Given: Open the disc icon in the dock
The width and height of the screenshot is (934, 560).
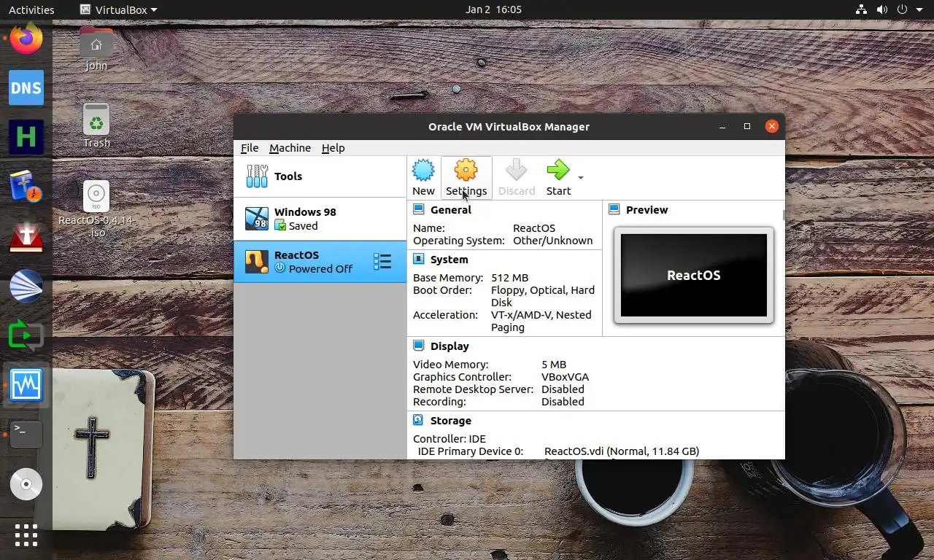Looking at the screenshot, I should point(26,484).
